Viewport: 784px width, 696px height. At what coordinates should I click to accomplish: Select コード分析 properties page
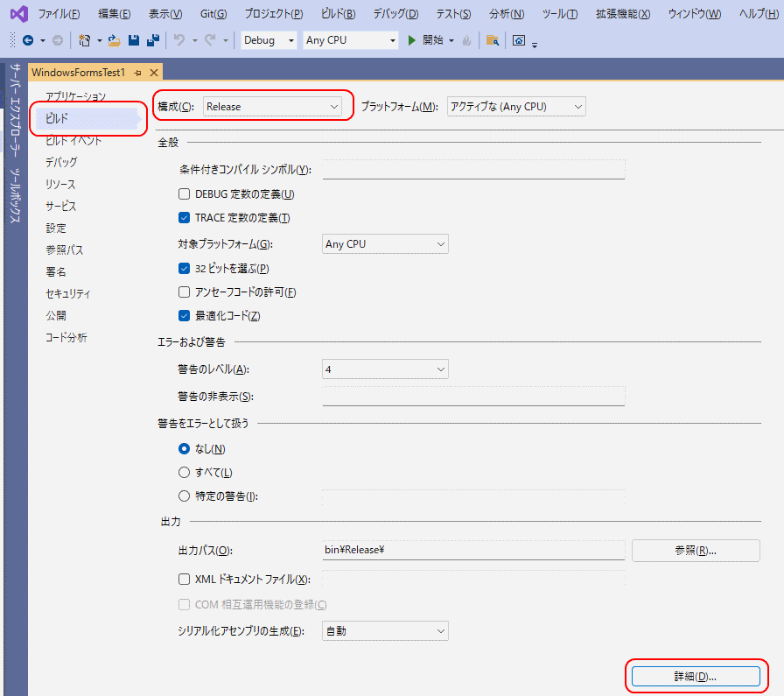point(66,338)
